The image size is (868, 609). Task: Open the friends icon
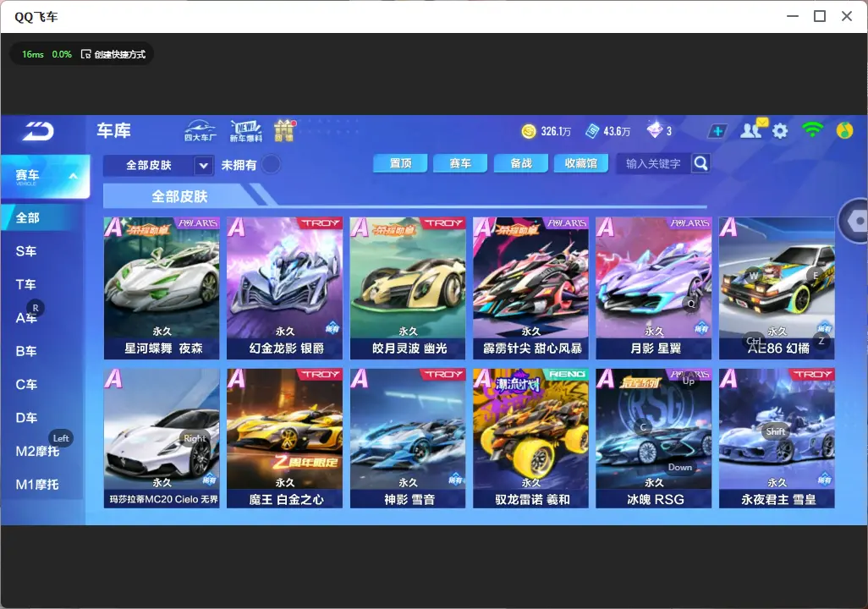(x=752, y=130)
